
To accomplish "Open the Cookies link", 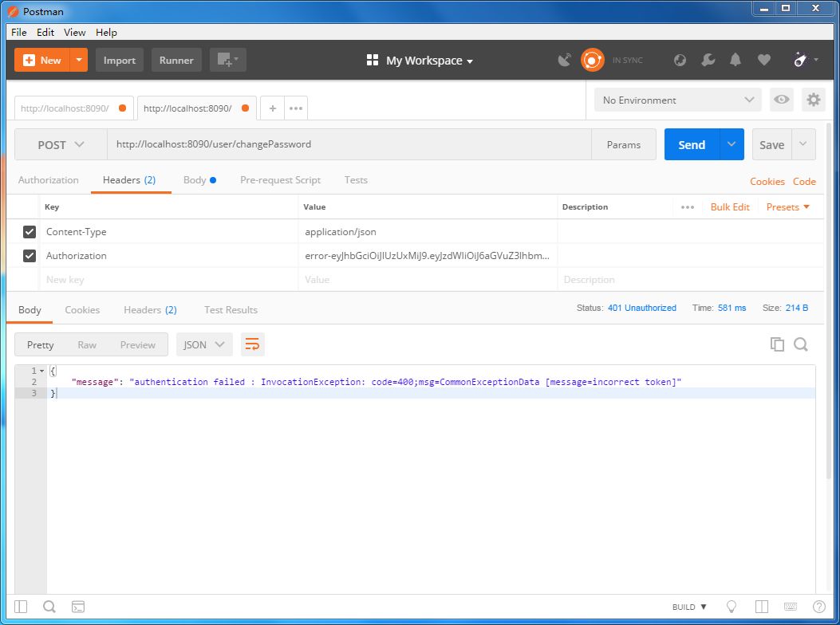I will click(x=767, y=181).
